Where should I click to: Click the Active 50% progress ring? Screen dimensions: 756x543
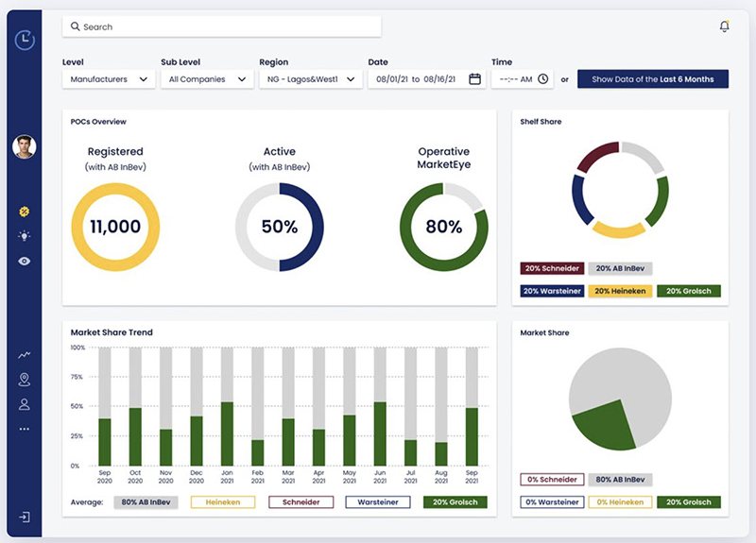click(280, 227)
